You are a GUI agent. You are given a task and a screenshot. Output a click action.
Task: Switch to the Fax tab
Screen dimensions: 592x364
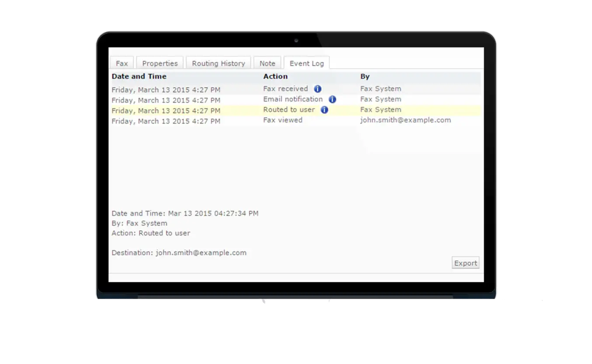(121, 63)
